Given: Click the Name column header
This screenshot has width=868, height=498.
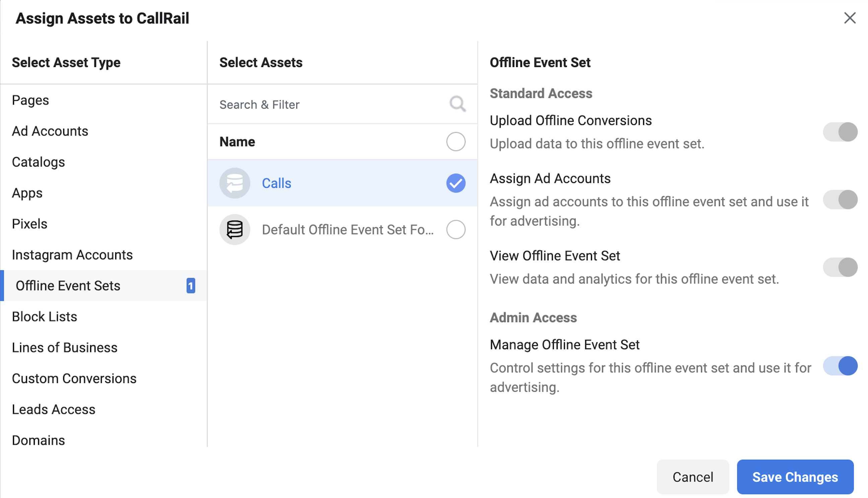Looking at the screenshot, I should click(237, 142).
